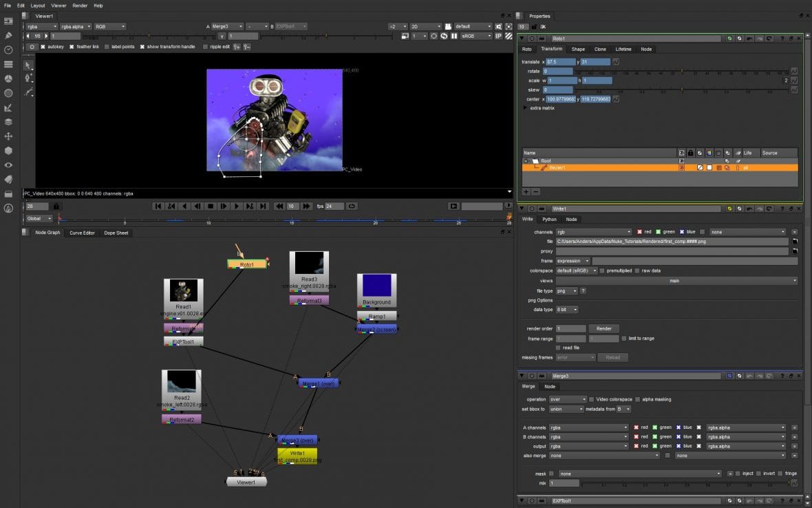Image resolution: width=812 pixels, height=508 pixels.
Task: Skip forward by increment button
Action: [307, 206]
